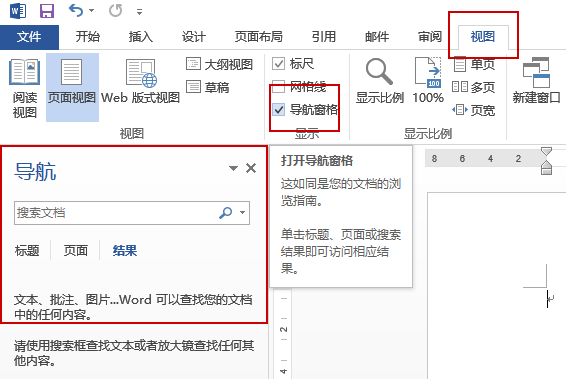Open a 新建窗口 new window

coord(536,81)
